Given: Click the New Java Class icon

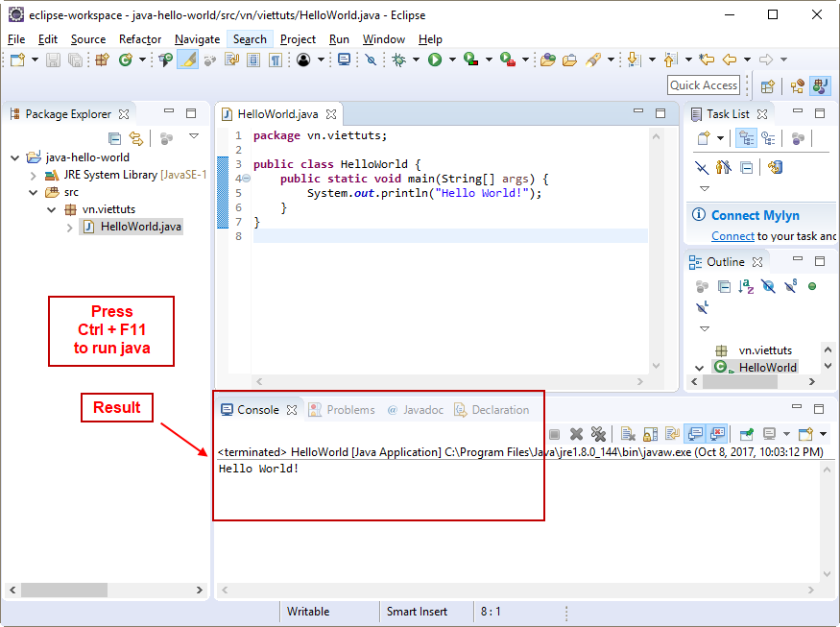Looking at the screenshot, I should (x=126, y=60).
